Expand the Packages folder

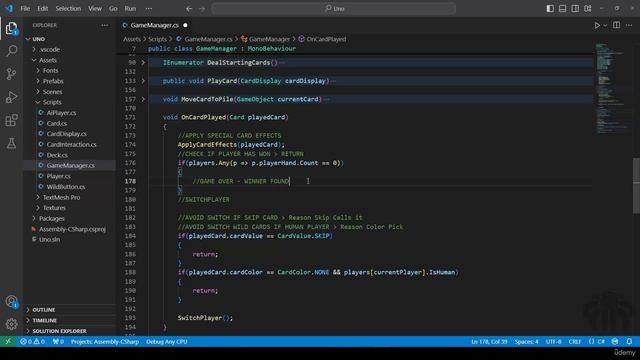pos(51,219)
